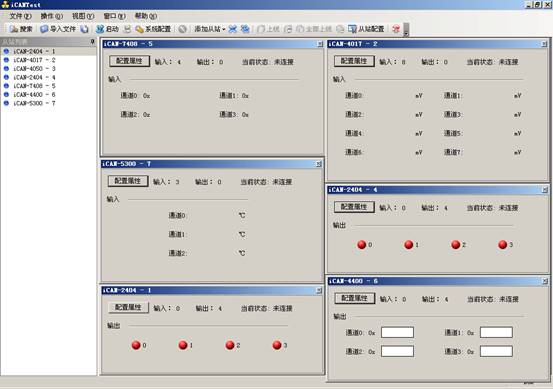Viewport: 553px width, 389px height.
Task: Click 配置属性 in iCAN-2404 - 4 window
Action: coord(354,207)
